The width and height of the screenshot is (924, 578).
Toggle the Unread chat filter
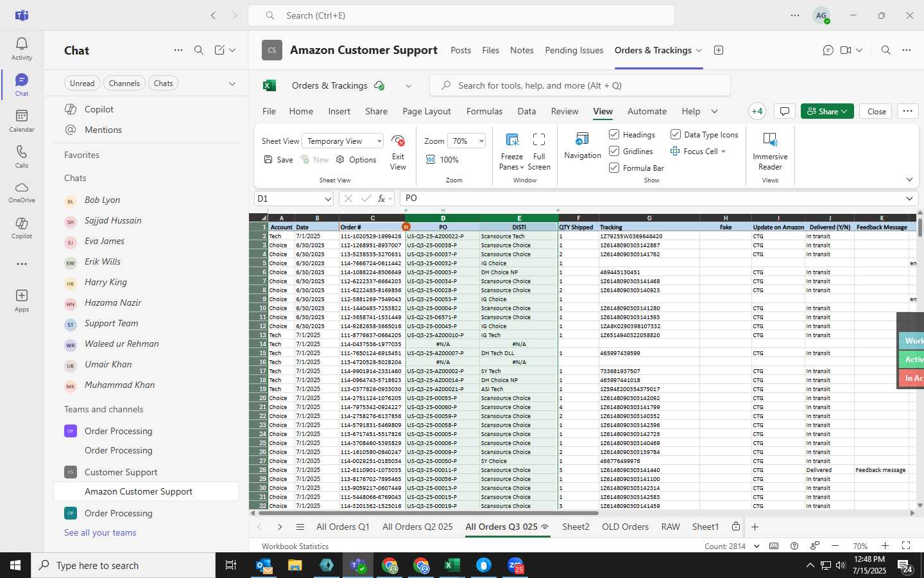pos(82,83)
